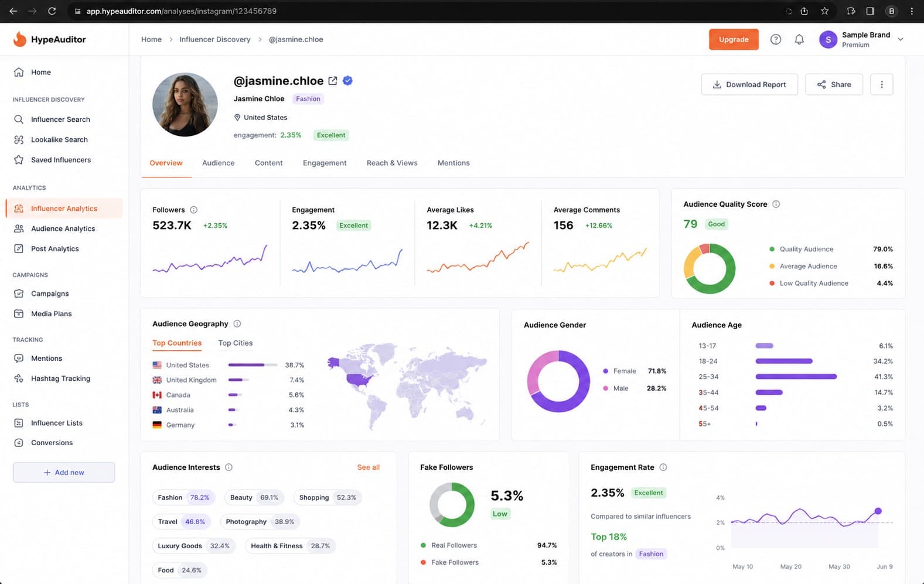Click the Luxury Goods 32.4% chip

[194, 545]
